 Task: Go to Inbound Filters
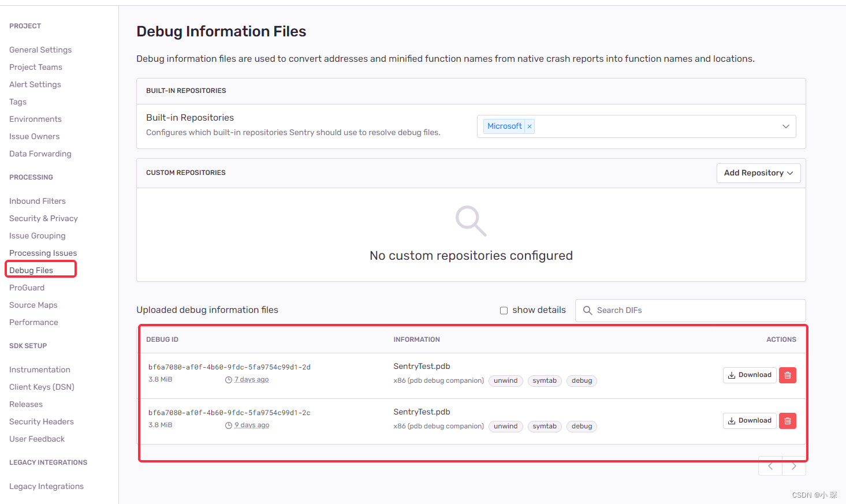click(x=38, y=201)
